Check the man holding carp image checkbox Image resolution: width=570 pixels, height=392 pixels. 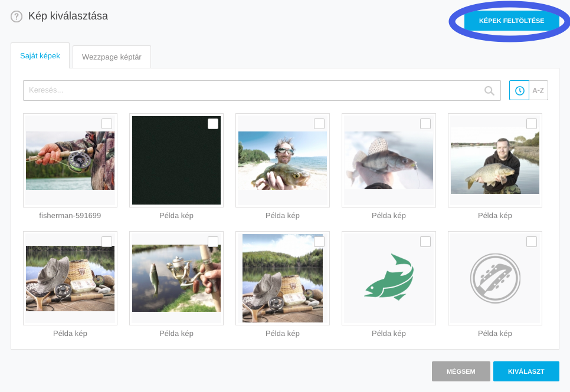pos(532,124)
